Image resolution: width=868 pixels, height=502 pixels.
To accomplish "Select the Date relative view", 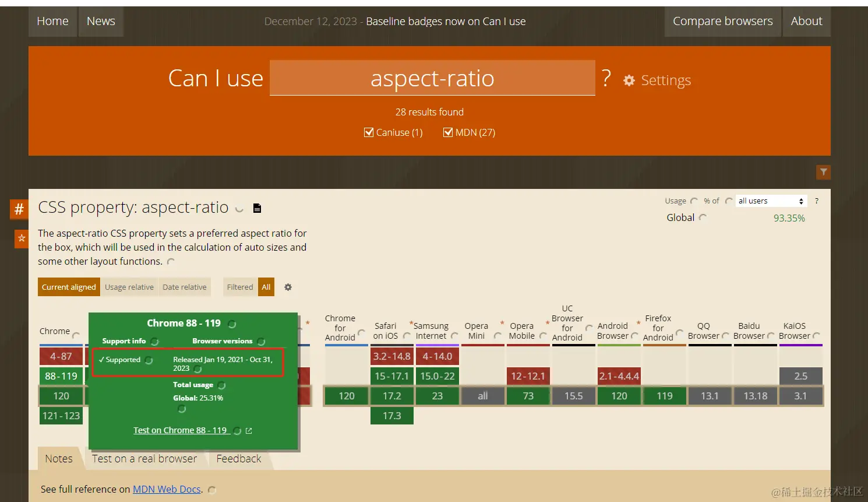I will point(185,287).
